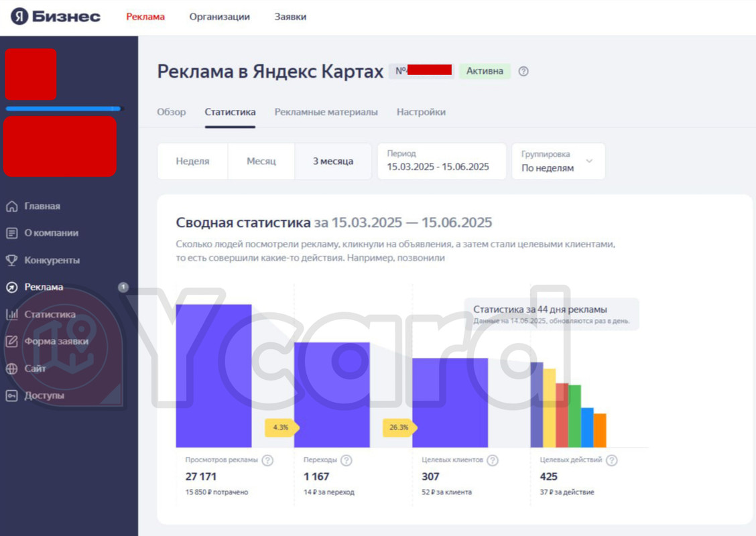The height and width of the screenshot is (536, 756).
Task: Click the light blue bar in Целевых действий chart
Action: coord(587,427)
